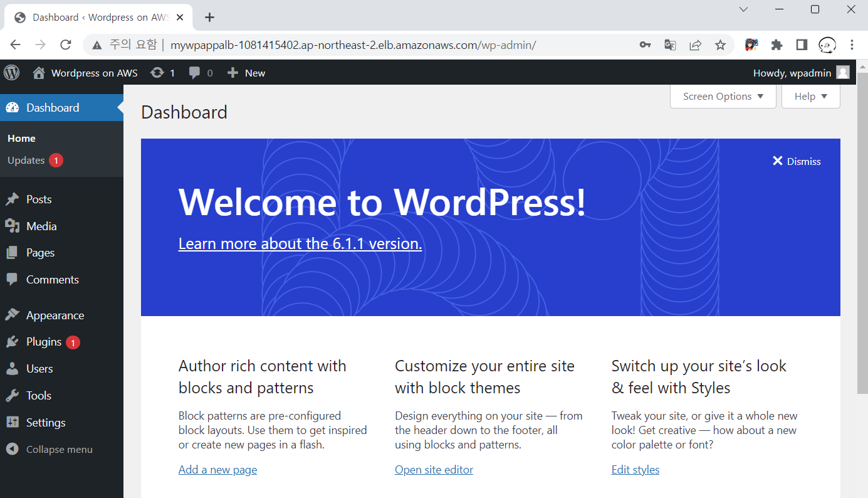Click the home icon next to Wordpress on AWS
The height and width of the screenshot is (498, 868).
39,73
